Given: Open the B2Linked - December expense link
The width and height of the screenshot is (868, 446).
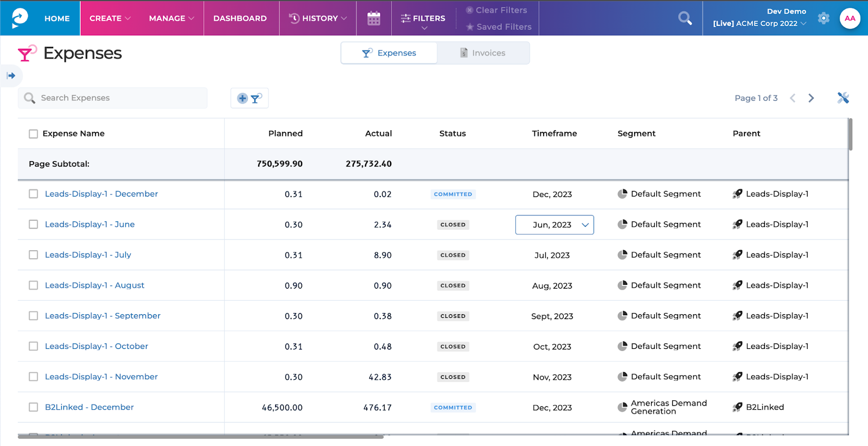Looking at the screenshot, I should point(90,407).
